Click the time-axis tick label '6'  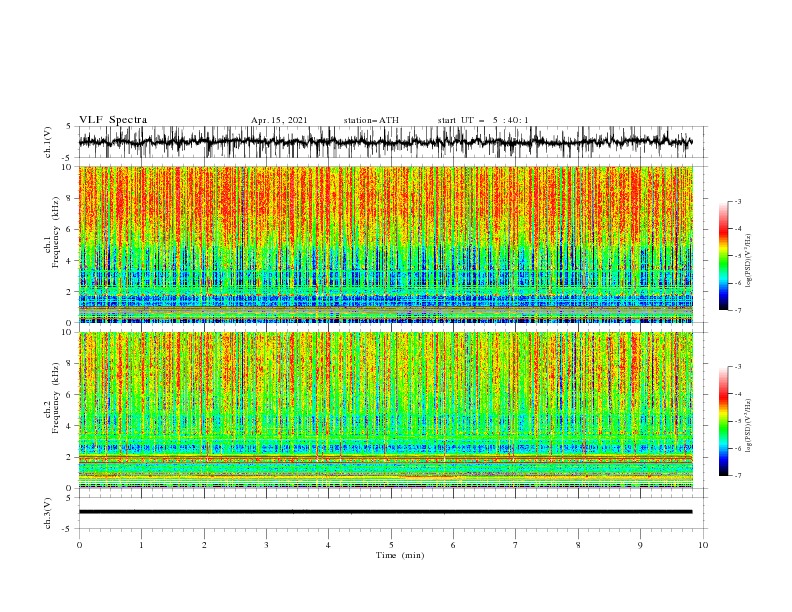coord(453,545)
